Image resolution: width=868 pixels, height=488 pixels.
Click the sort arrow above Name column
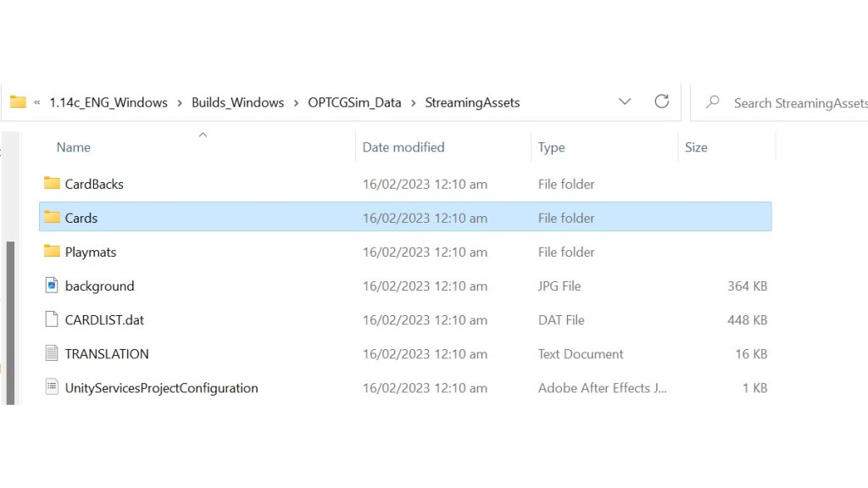click(203, 133)
